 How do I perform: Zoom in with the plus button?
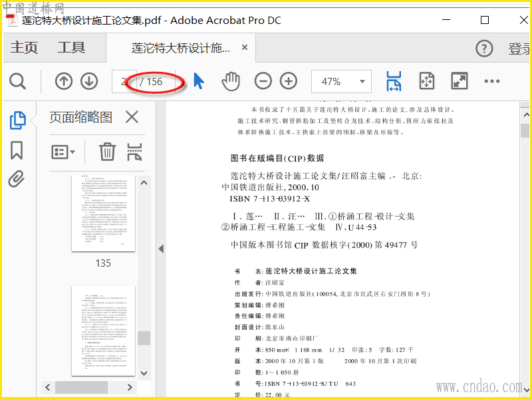point(289,81)
